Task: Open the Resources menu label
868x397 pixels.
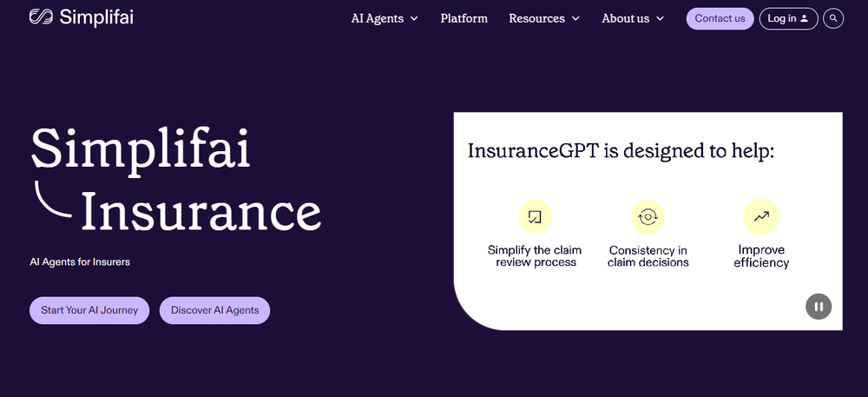Action: click(x=537, y=18)
